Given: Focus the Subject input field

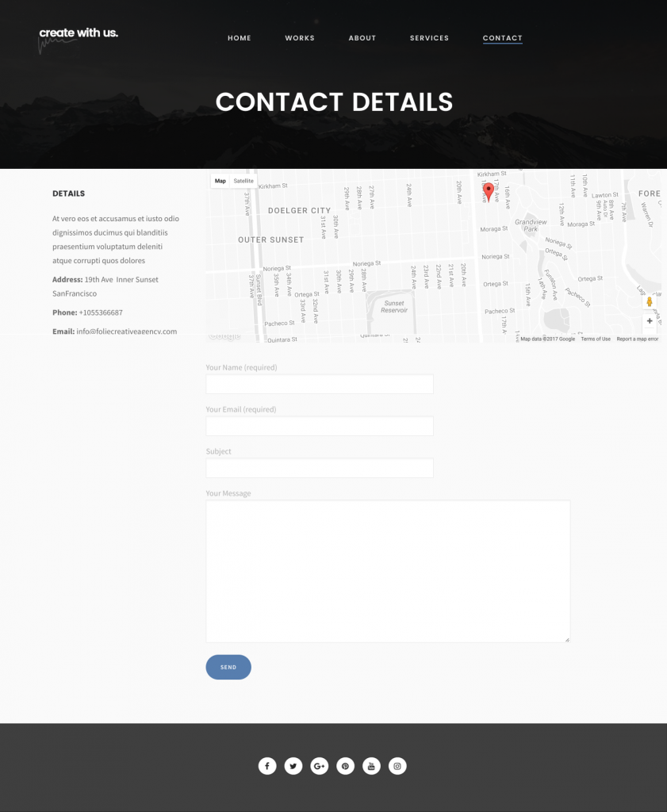Looking at the screenshot, I should tap(320, 468).
